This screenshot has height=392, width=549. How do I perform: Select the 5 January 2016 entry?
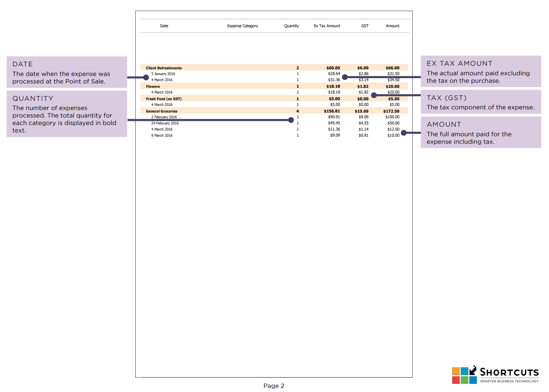(x=163, y=74)
